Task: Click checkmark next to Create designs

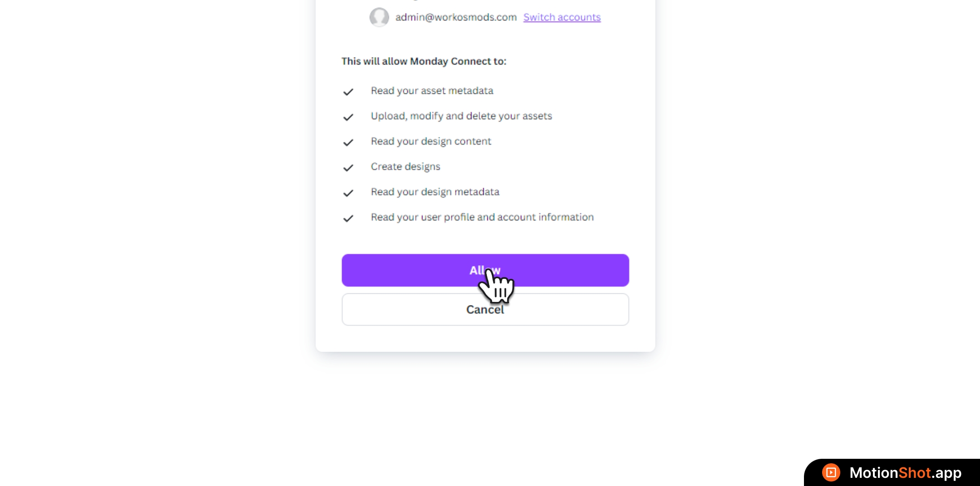Action: coord(348,168)
